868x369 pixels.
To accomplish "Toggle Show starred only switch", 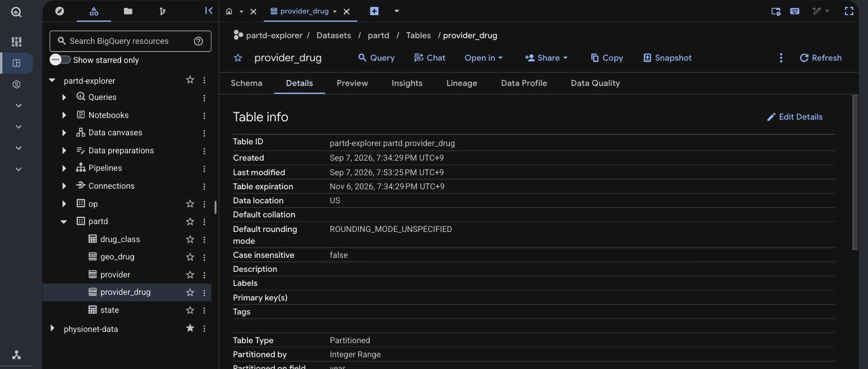I will click(x=60, y=60).
